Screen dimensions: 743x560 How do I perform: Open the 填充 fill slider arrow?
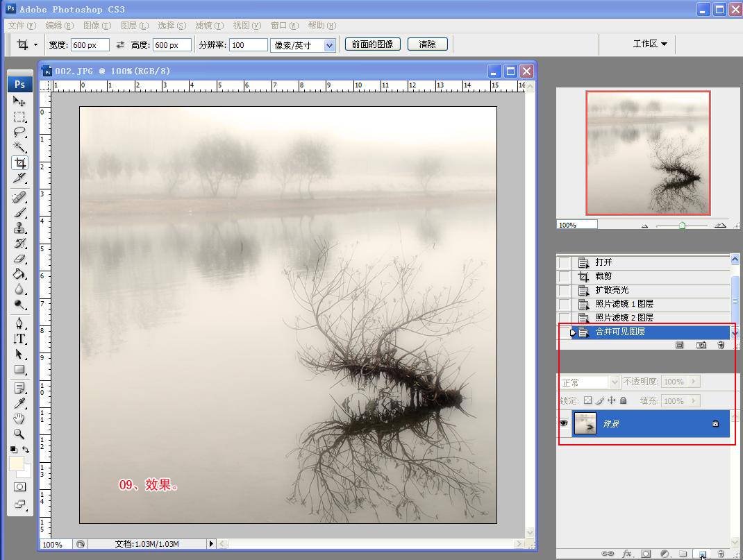point(694,401)
